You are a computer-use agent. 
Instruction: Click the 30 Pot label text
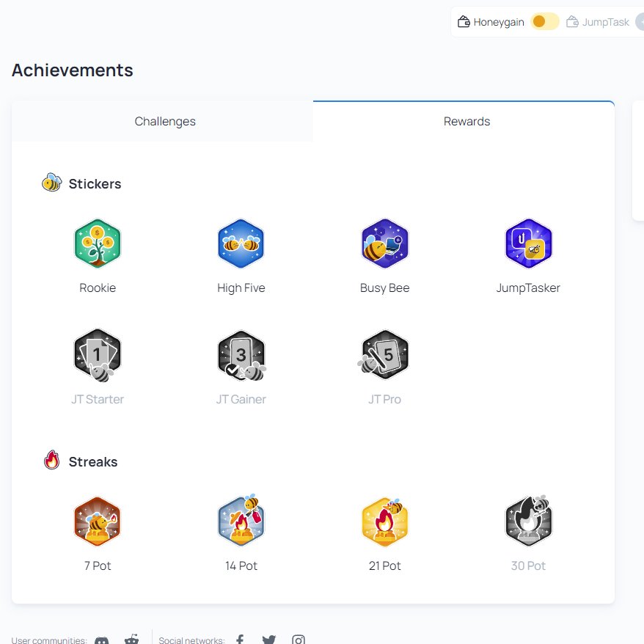pos(528,566)
